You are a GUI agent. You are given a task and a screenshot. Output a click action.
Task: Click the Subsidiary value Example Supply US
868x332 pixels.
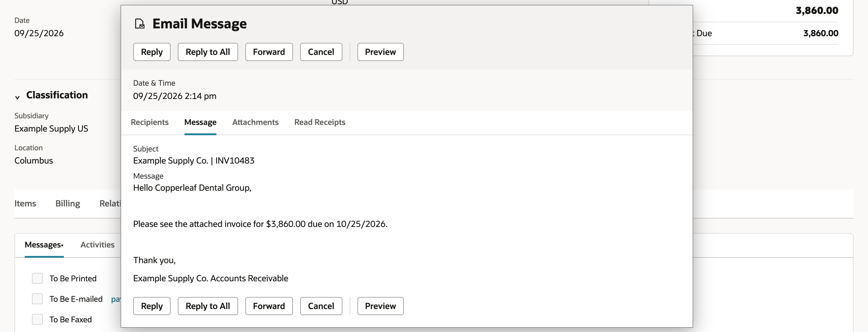click(51, 129)
